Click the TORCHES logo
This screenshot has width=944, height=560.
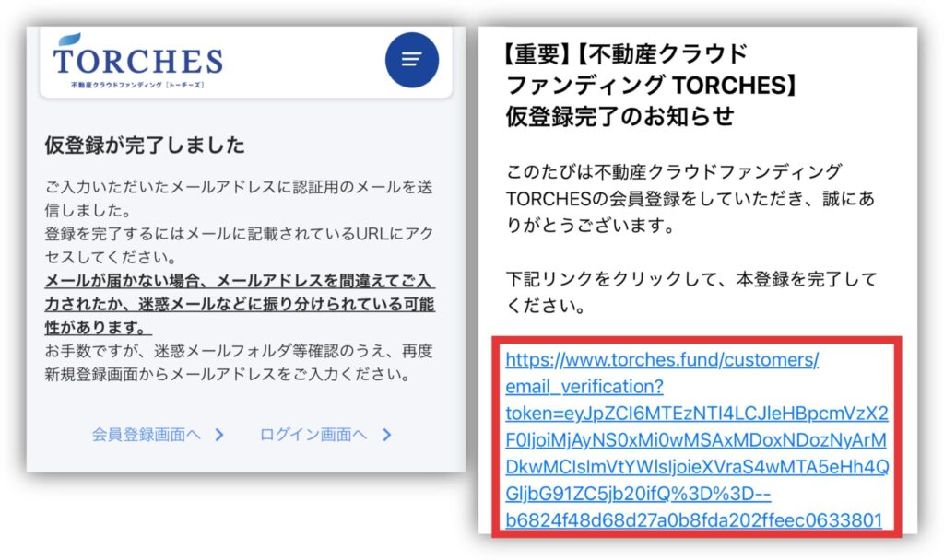click(138, 61)
